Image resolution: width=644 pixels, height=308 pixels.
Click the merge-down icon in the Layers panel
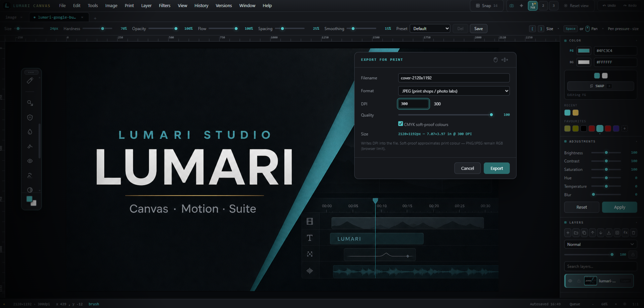tap(609, 233)
